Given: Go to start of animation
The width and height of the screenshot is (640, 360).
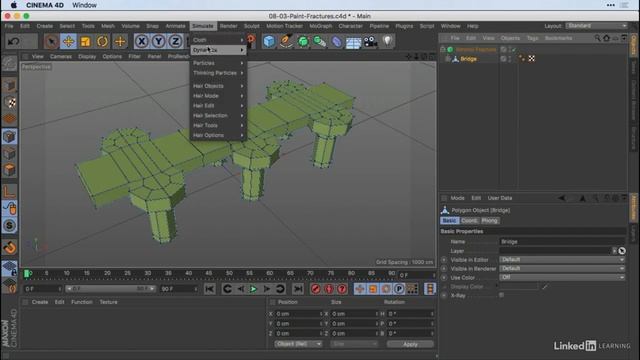Looking at the screenshot, I should tap(209, 289).
